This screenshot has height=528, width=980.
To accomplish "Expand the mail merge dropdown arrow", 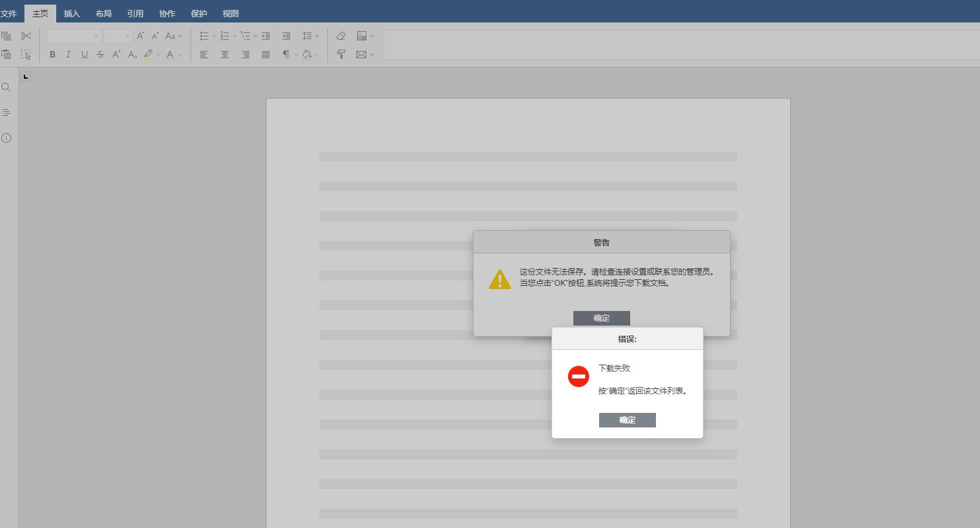I will click(x=372, y=54).
